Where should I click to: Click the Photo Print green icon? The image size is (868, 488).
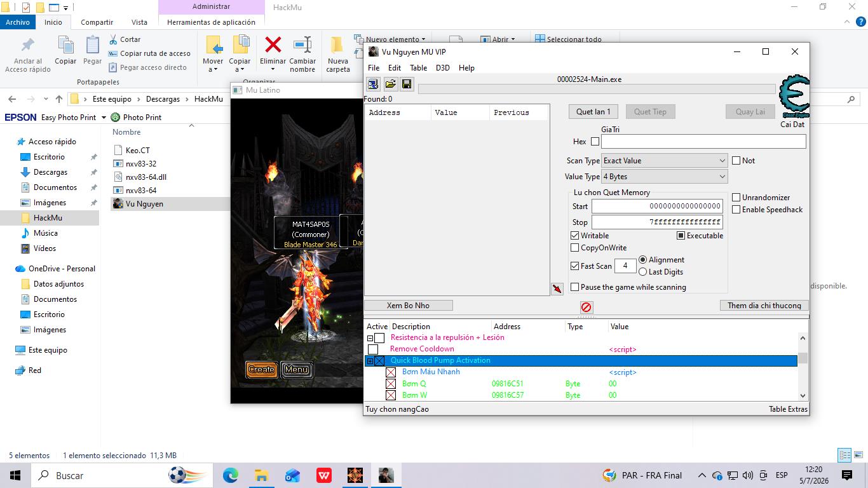(x=115, y=117)
